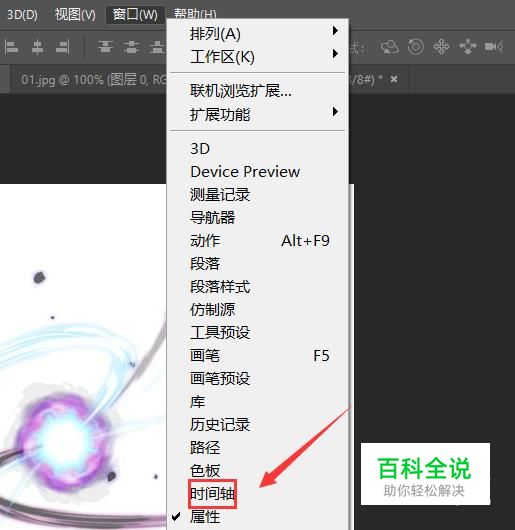The width and height of the screenshot is (515, 530).
Task: Open 导航器 panel
Action: pos(259,217)
